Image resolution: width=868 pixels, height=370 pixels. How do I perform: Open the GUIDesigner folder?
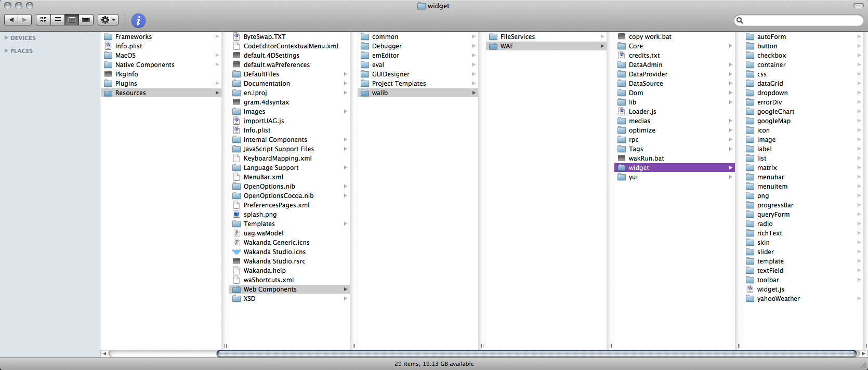390,74
